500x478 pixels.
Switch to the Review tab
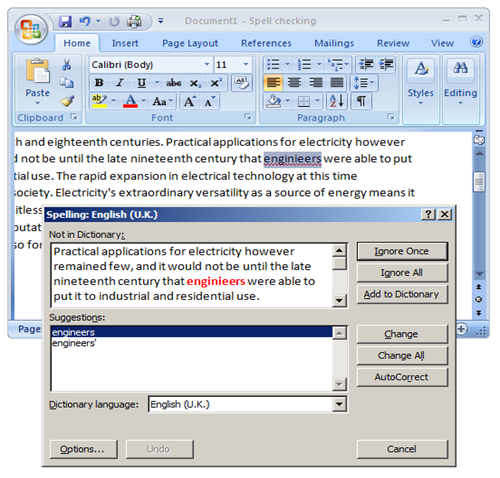[393, 43]
